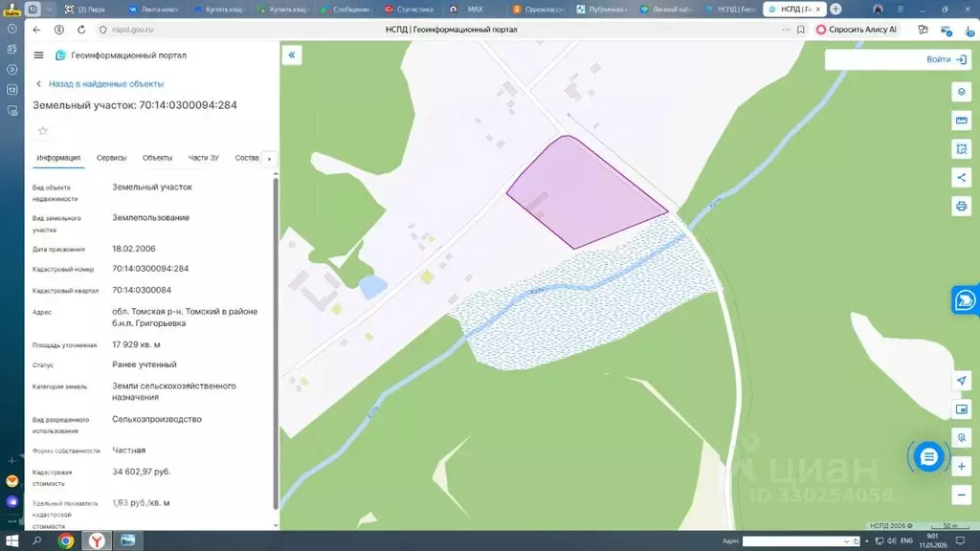This screenshot has height=551, width=980.
Task: Bookmark this page in the browser
Action: pyautogui.click(x=801, y=30)
